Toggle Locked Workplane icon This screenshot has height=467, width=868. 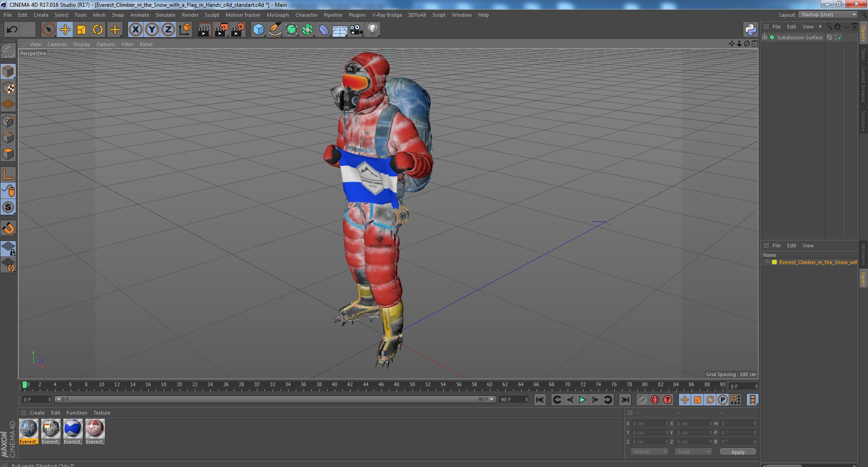[x=8, y=248]
